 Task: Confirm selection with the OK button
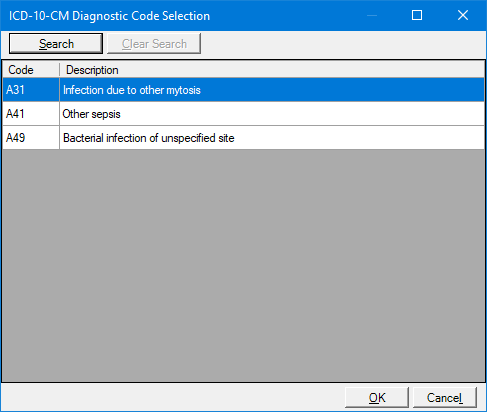click(377, 397)
